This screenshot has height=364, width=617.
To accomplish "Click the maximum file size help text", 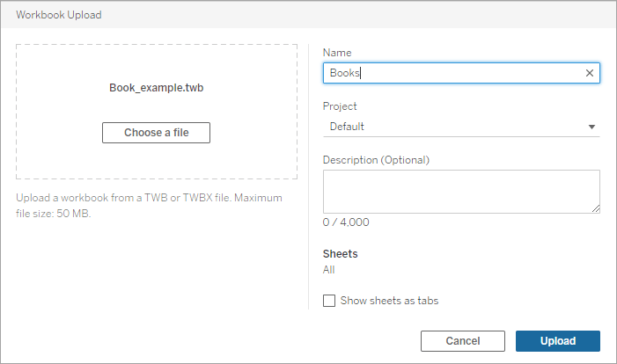I will (x=149, y=206).
